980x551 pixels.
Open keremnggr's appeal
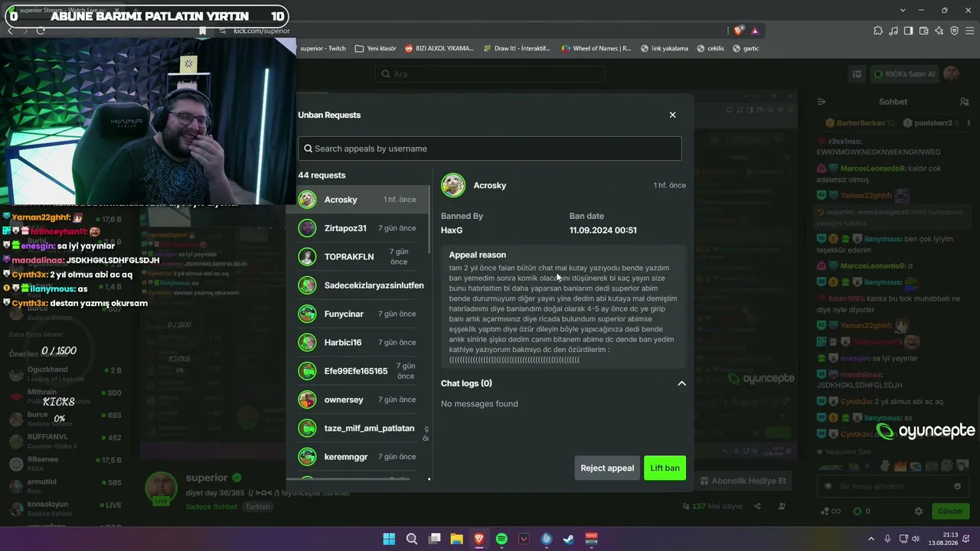click(359, 457)
